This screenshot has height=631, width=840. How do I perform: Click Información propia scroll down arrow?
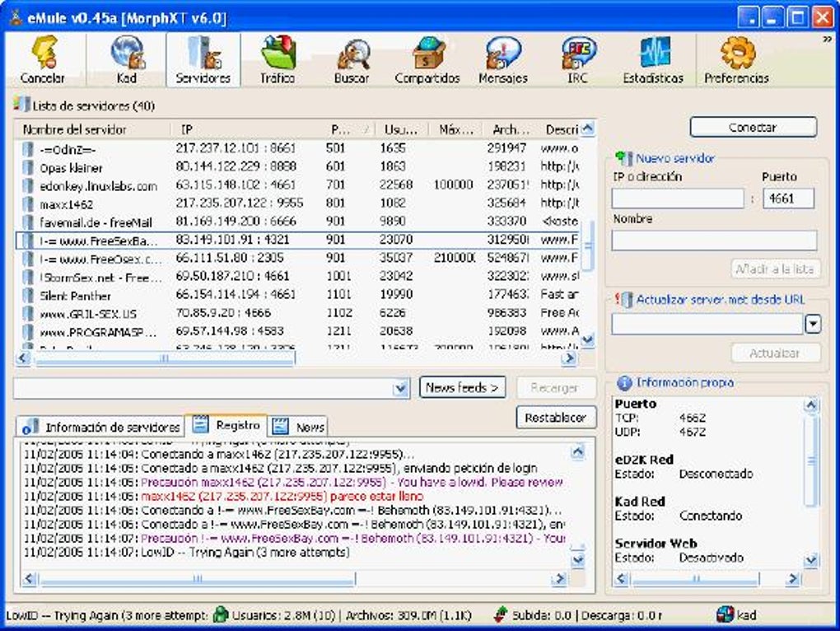coord(810,560)
